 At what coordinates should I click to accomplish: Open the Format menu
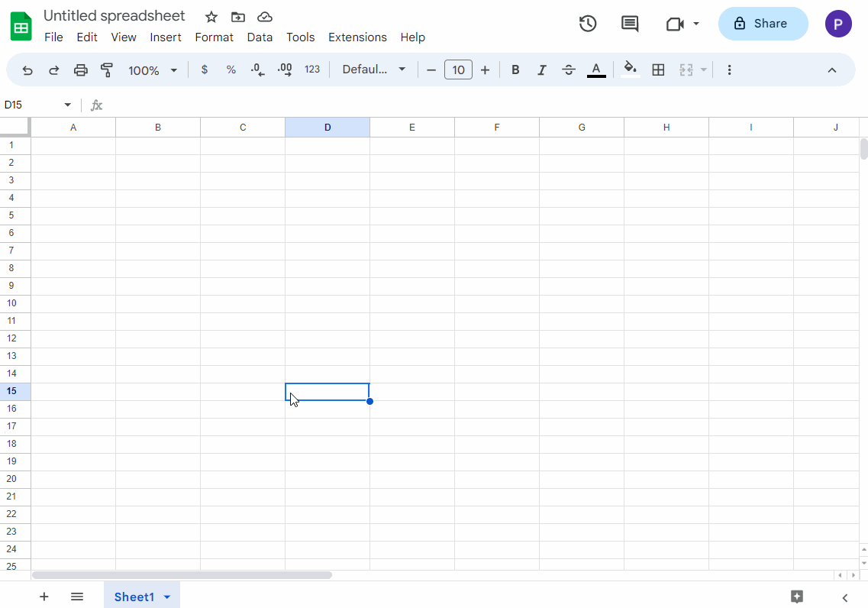click(215, 37)
